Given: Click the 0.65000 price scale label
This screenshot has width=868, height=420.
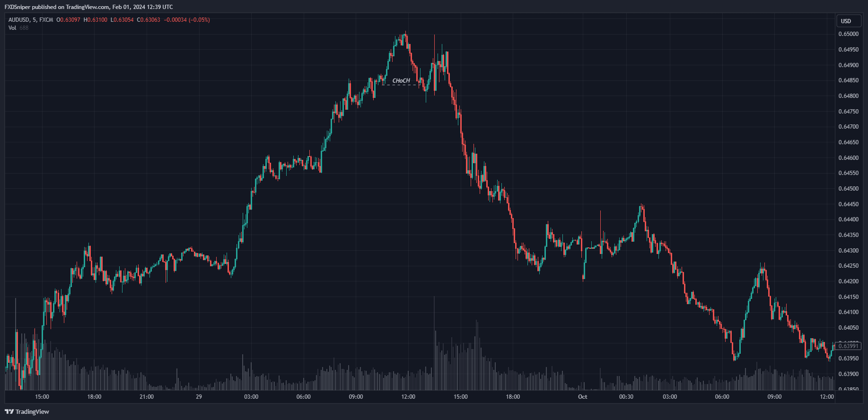Looking at the screenshot, I should (x=848, y=34).
